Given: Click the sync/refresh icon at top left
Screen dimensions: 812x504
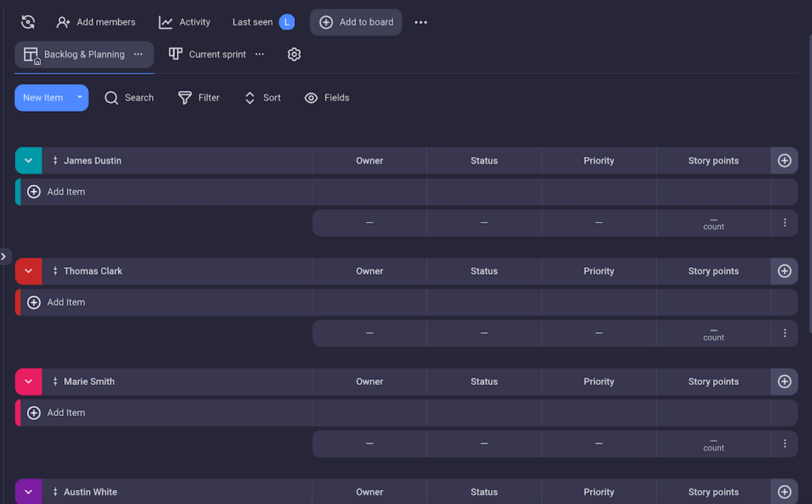Looking at the screenshot, I should point(28,22).
